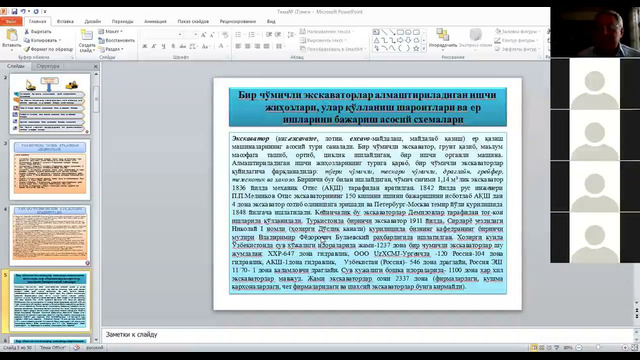Switch to the Главная ribbon tab

point(37,21)
